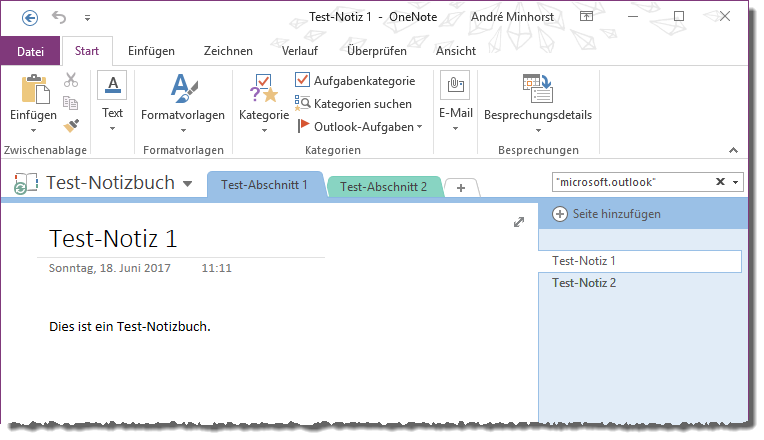
Task: Click the format painter brush icon
Action: [x=71, y=126]
